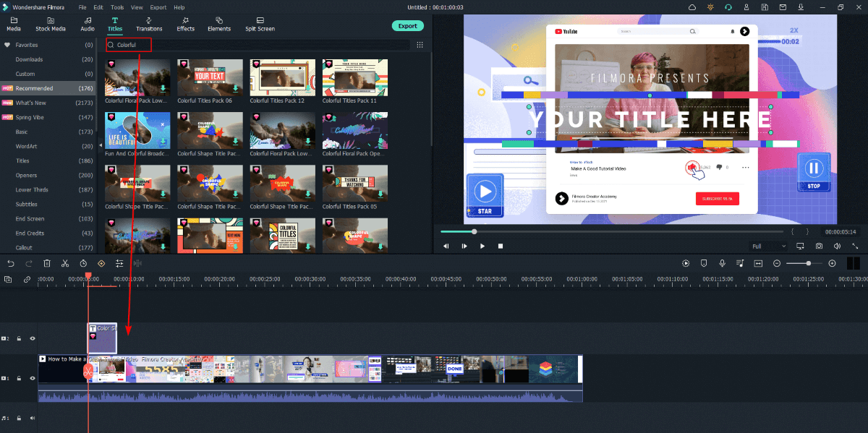Click the Colorful search input field
This screenshot has width=868, height=433.
tap(257, 45)
